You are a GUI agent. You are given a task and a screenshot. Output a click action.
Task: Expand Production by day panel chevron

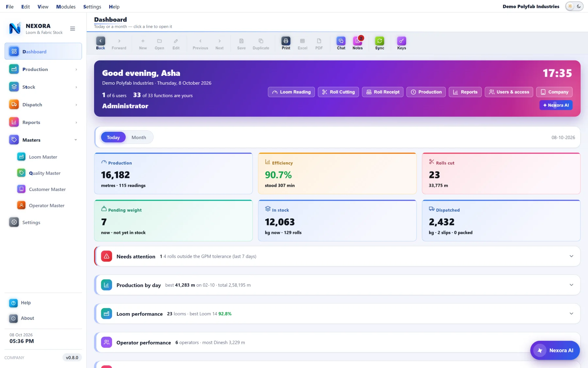click(571, 285)
